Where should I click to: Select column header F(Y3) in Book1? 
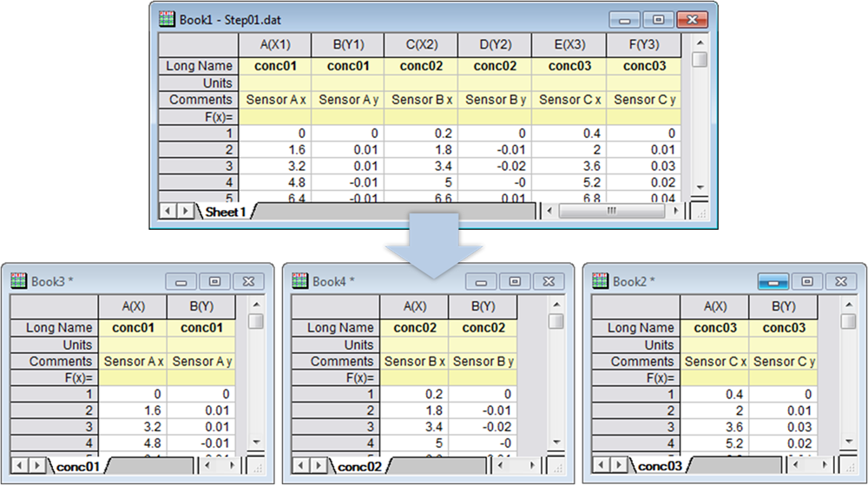(644, 45)
